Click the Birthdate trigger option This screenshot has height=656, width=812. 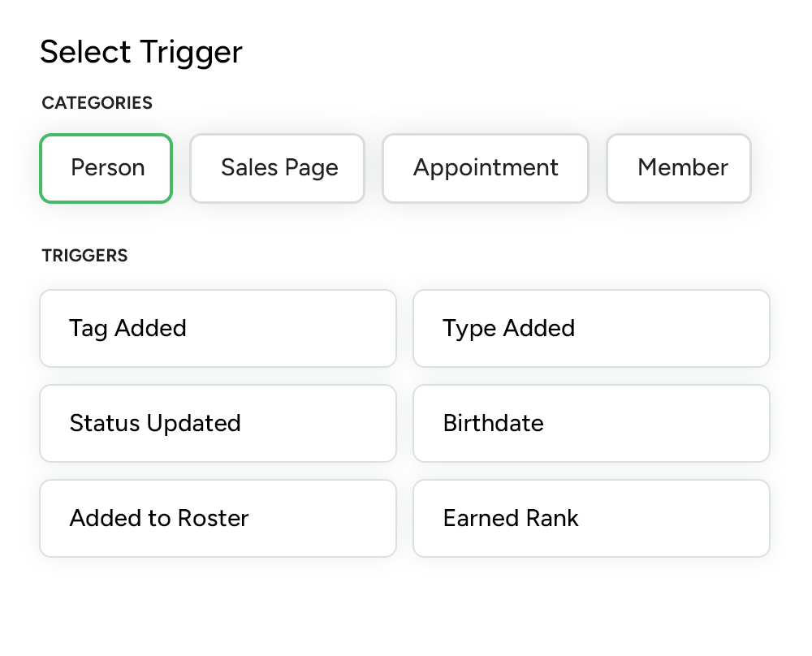591,423
